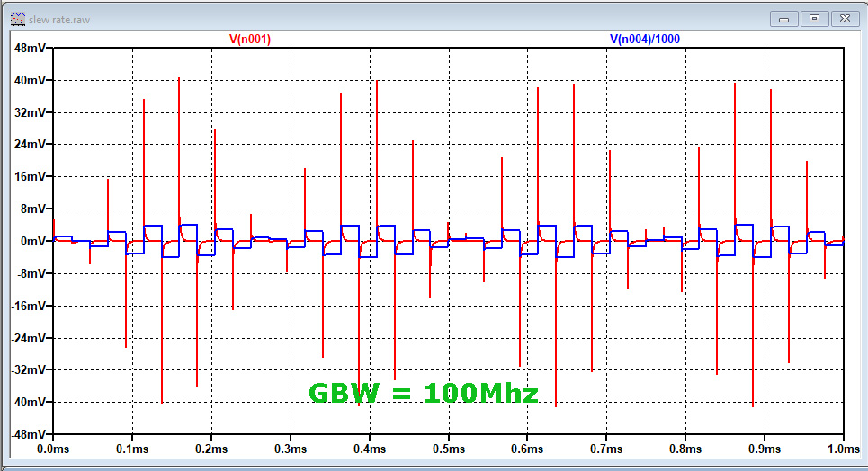Image resolution: width=868 pixels, height=471 pixels.
Task: Maximize the slew rate.raw window
Action: click(814, 19)
